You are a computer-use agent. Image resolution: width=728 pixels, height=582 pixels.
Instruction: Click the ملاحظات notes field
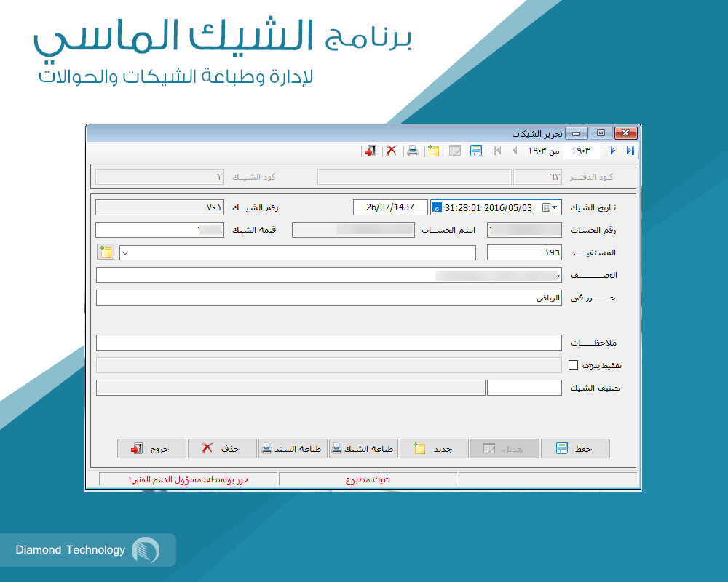329,343
